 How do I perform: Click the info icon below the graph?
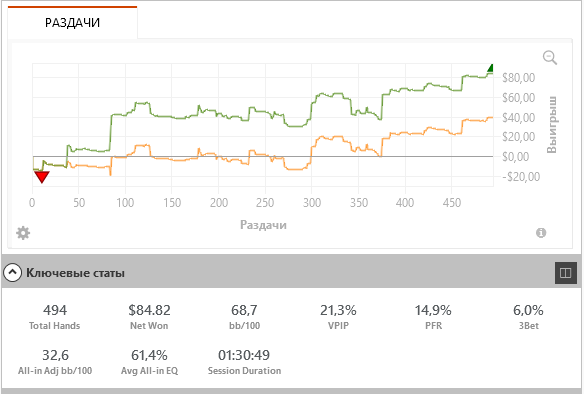(541, 233)
